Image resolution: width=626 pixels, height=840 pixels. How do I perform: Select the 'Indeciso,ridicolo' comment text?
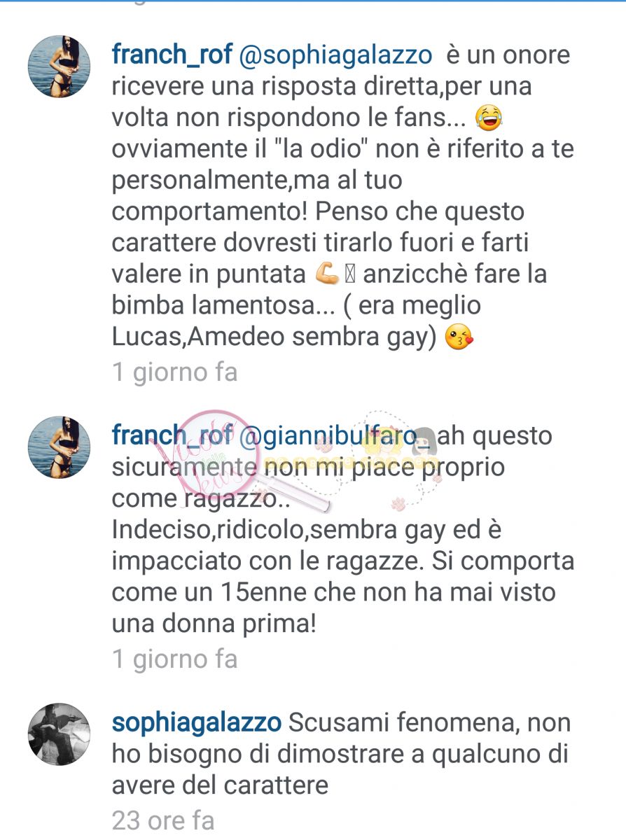(343, 530)
